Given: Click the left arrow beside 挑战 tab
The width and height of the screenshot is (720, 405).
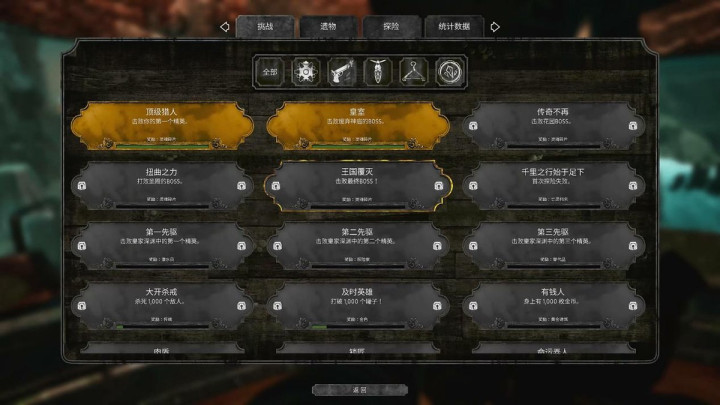Looking at the screenshot, I should tap(225, 27).
